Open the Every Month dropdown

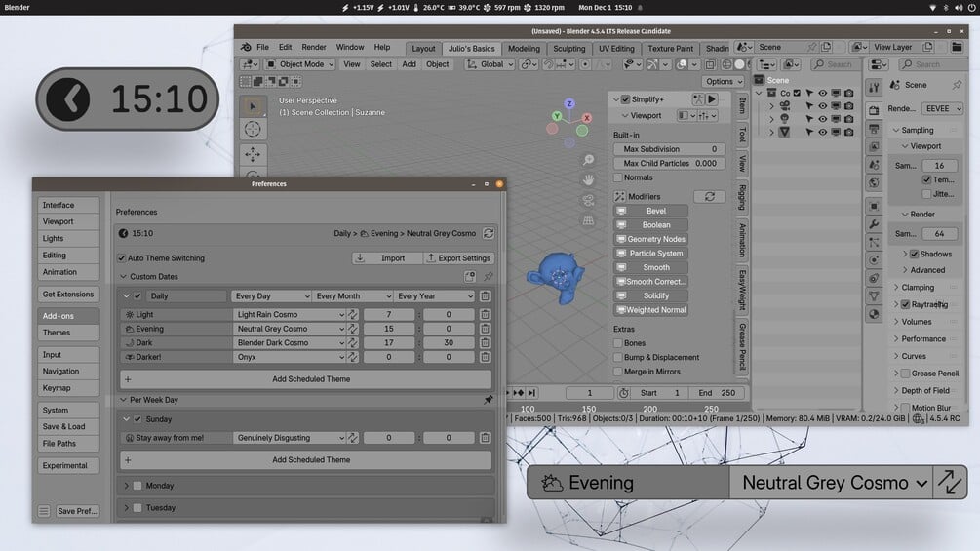tap(352, 296)
